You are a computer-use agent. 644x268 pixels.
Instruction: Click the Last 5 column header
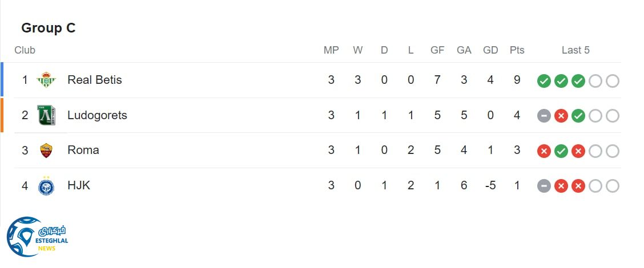(575, 50)
